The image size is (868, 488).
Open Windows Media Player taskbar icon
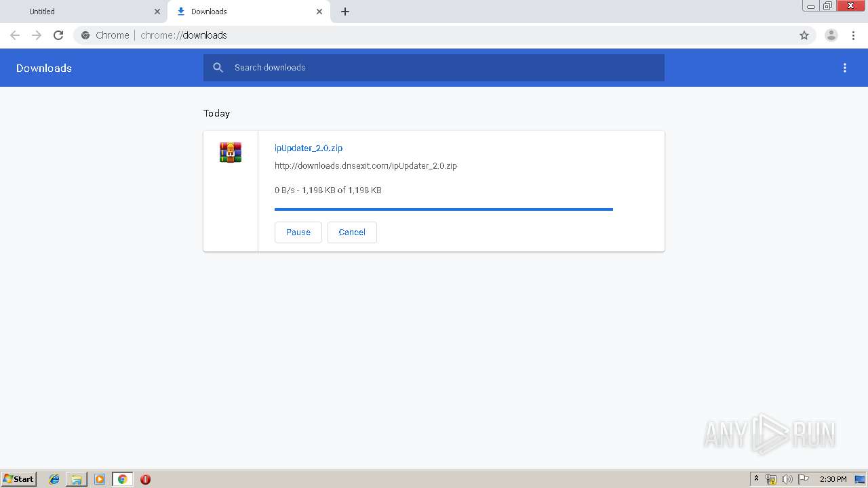(x=100, y=479)
